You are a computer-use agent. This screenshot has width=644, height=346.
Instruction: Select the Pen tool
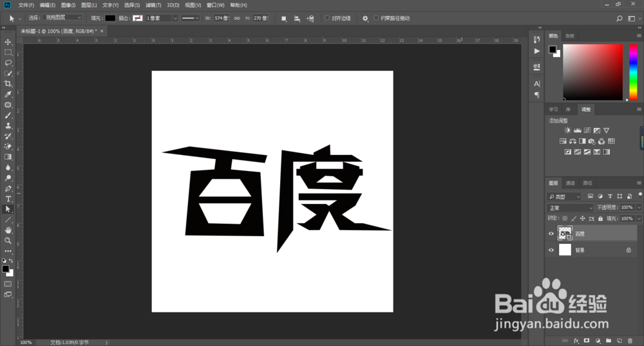coord(8,188)
